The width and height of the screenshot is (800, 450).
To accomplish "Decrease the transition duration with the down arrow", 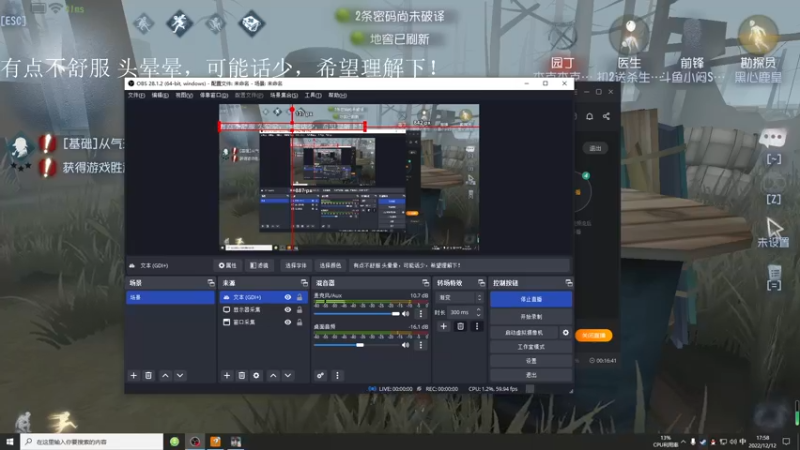I will [x=479, y=315].
